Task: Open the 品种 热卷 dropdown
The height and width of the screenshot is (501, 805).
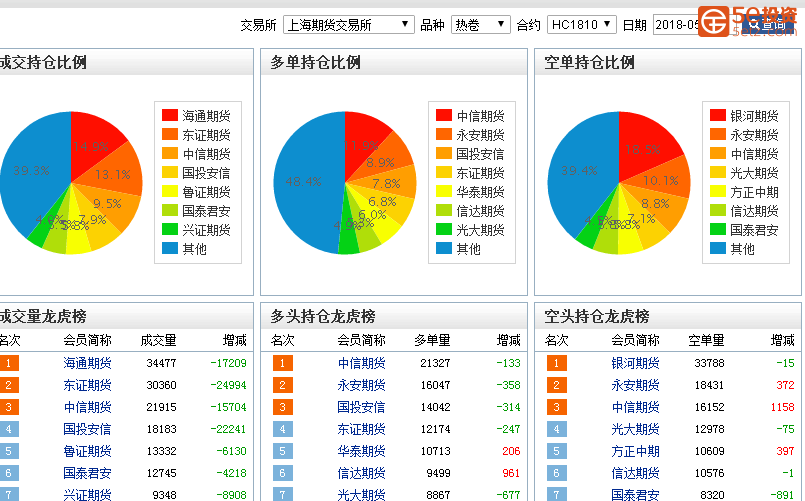Action: click(x=481, y=25)
